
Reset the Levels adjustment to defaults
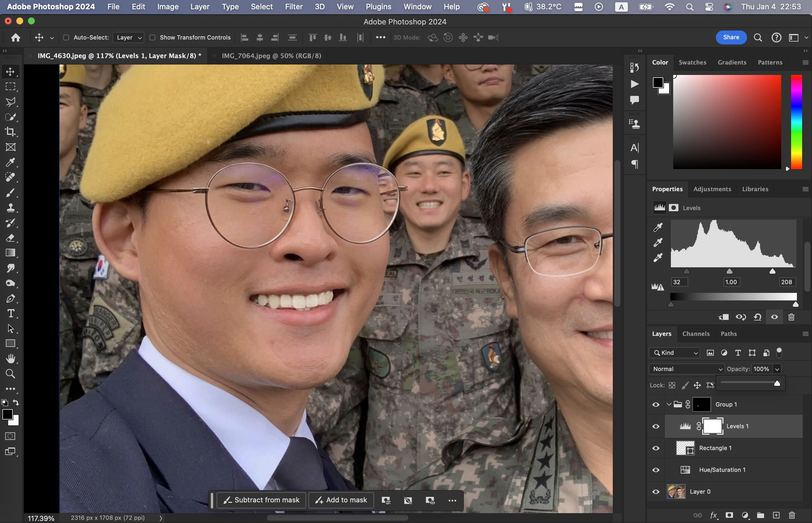click(757, 317)
